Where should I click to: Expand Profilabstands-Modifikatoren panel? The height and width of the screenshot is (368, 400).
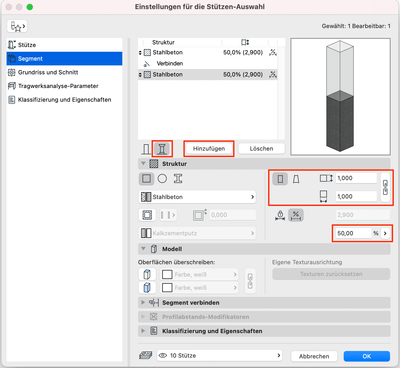tap(143, 317)
